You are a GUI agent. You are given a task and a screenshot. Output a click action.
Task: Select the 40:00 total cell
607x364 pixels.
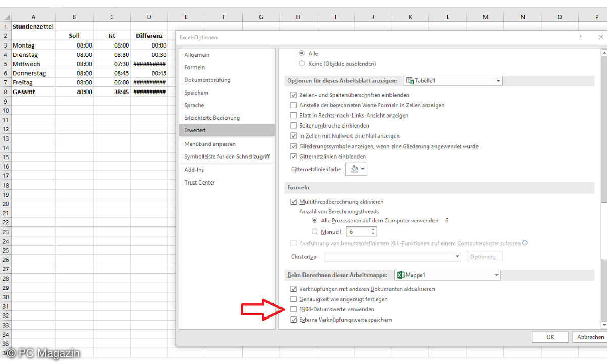pos(74,92)
